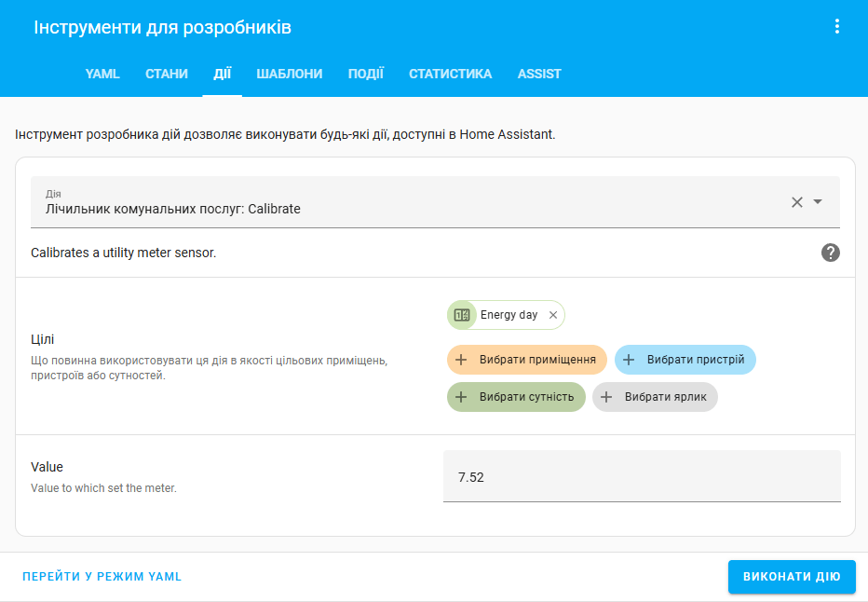Click Вибрати пристрій button

pyautogui.click(x=685, y=360)
